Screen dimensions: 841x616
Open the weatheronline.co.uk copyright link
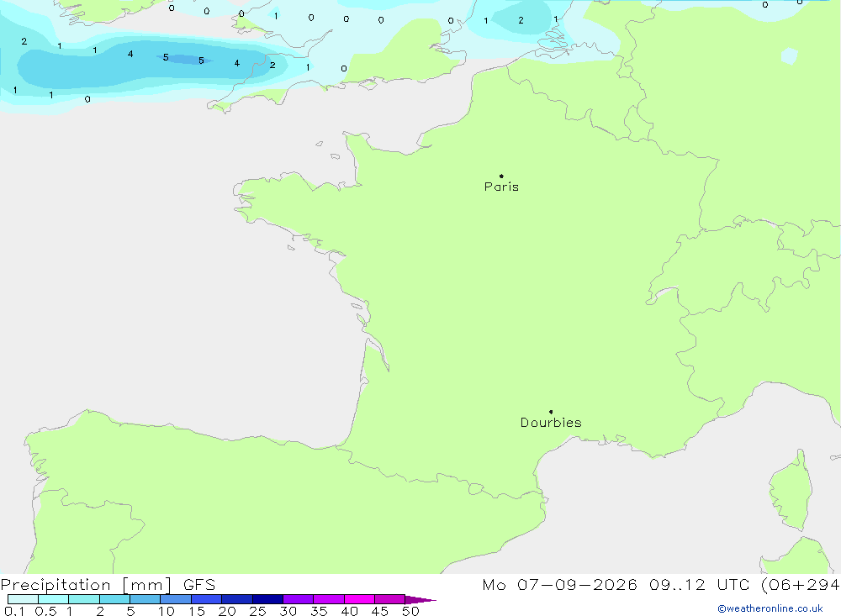point(770,608)
